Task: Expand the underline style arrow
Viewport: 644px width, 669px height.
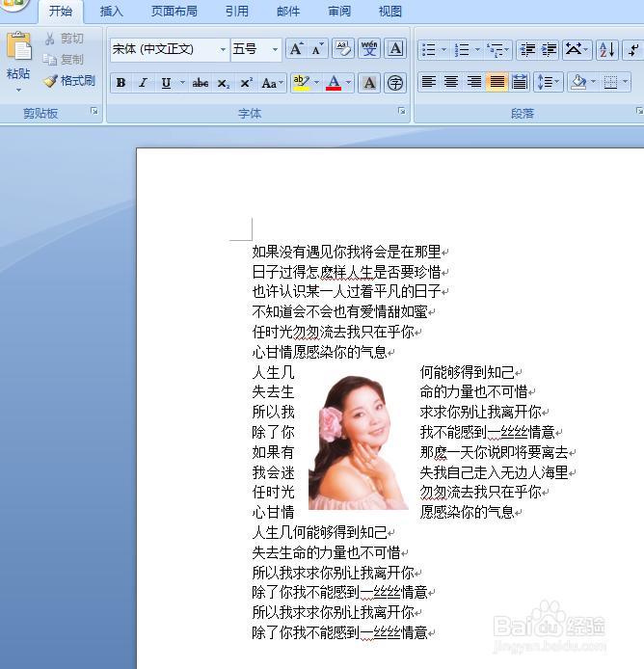Action: point(182,83)
